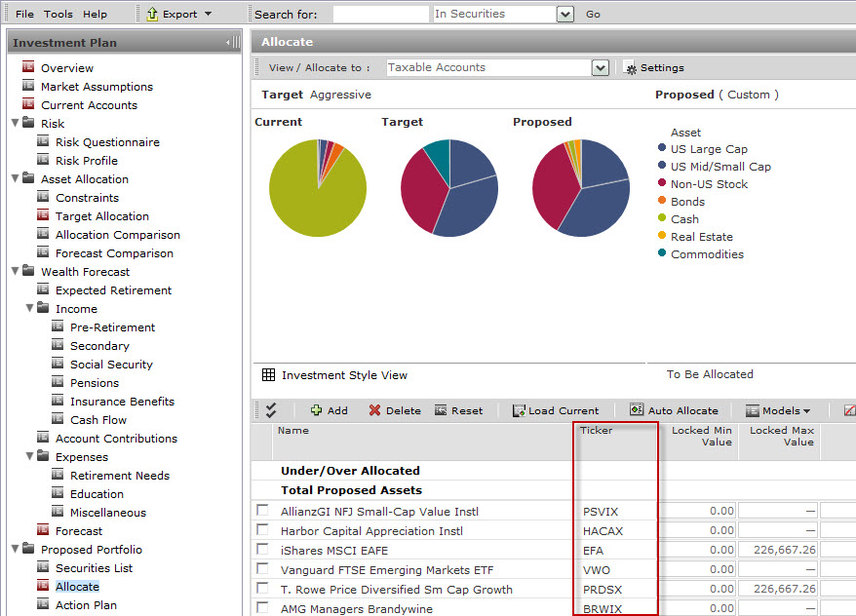Expand the Models dropdown menu

[777, 410]
